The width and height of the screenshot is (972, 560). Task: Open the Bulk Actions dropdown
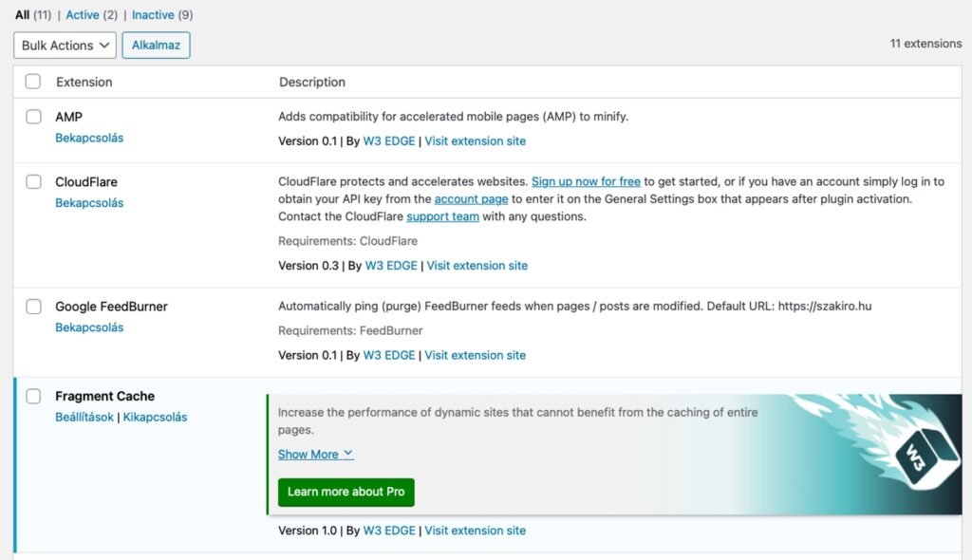(65, 46)
